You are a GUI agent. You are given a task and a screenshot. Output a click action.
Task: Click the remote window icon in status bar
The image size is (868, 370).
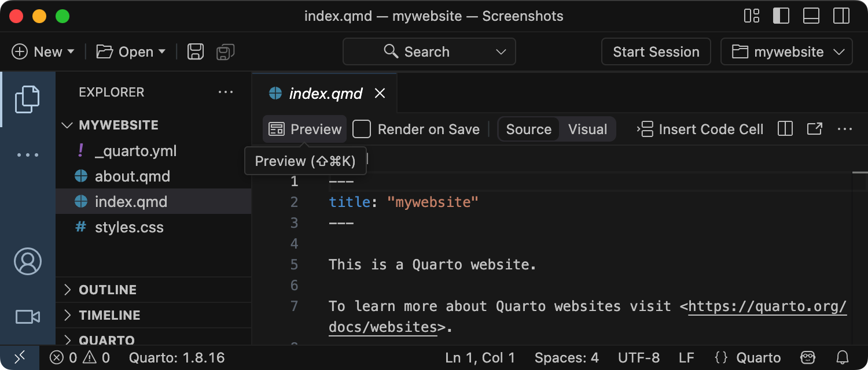pos(19,358)
